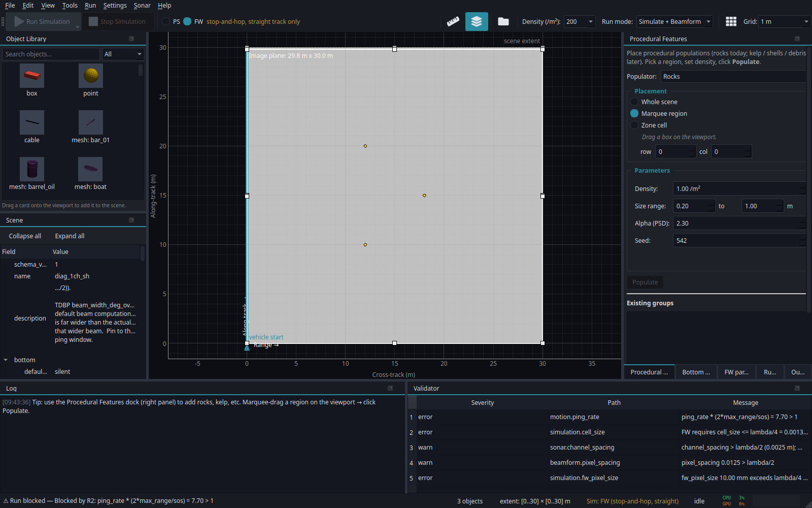812x508 pixels.
Task: Float the Validator panel
Action: click(797, 388)
